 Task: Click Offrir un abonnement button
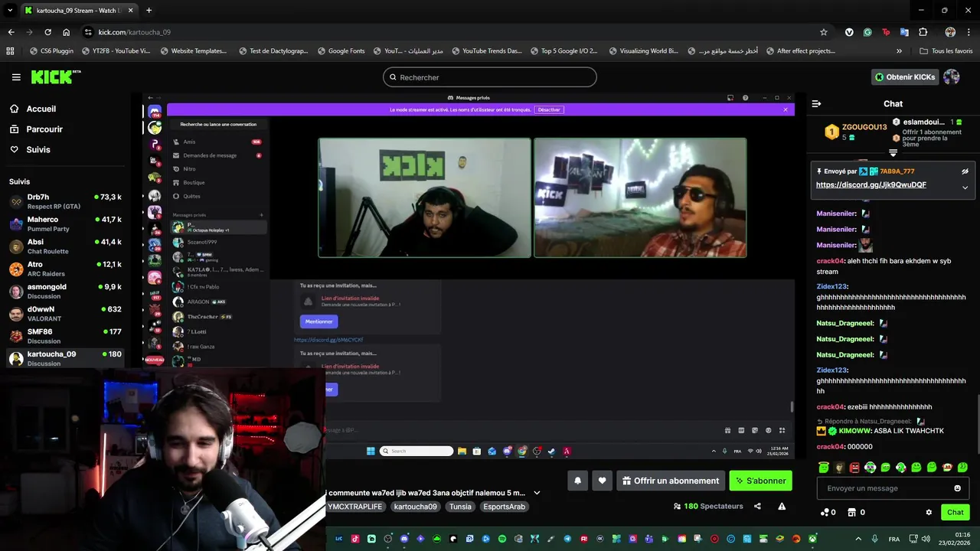tap(671, 481)
